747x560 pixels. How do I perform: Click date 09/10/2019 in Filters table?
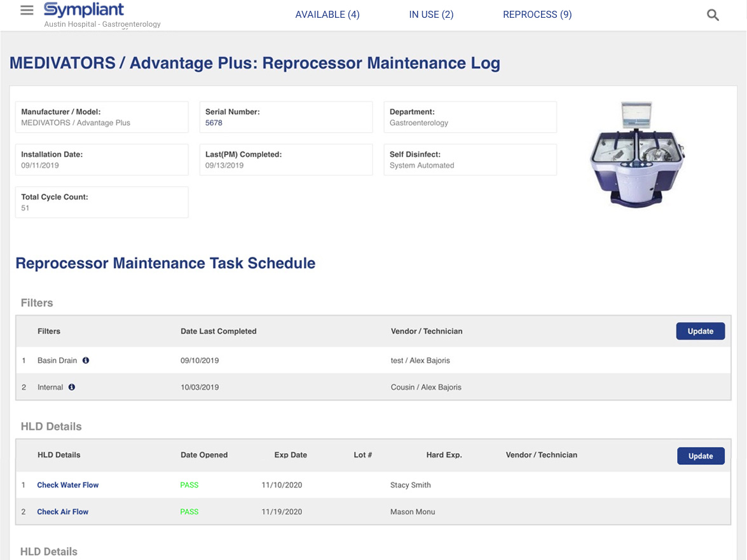click(x=200, y=360)
